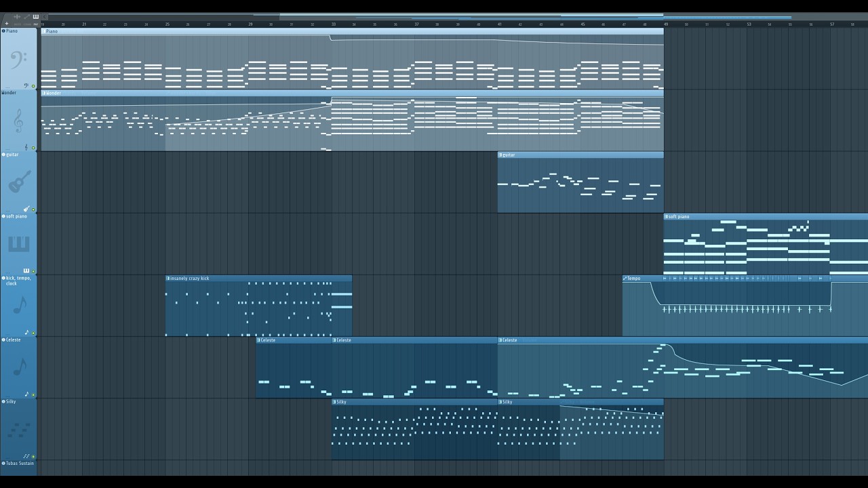Click bar 49 on the timeline ruler
This screenshot has width=868, height=488.
point(666,24)
